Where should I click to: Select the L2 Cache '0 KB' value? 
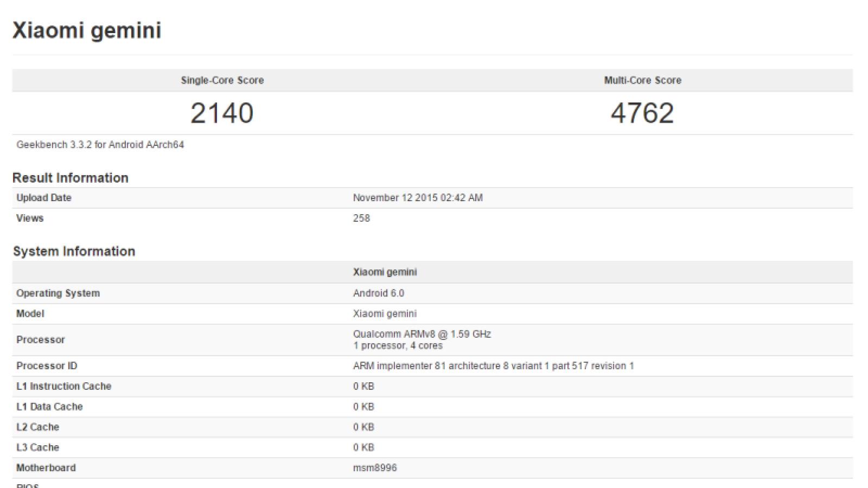363,427
